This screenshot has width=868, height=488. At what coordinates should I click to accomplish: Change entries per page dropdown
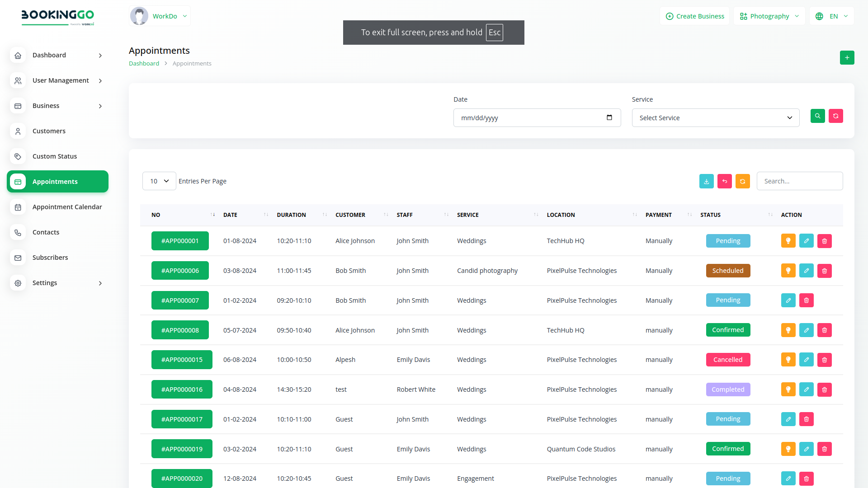click(x=159, y=181)
